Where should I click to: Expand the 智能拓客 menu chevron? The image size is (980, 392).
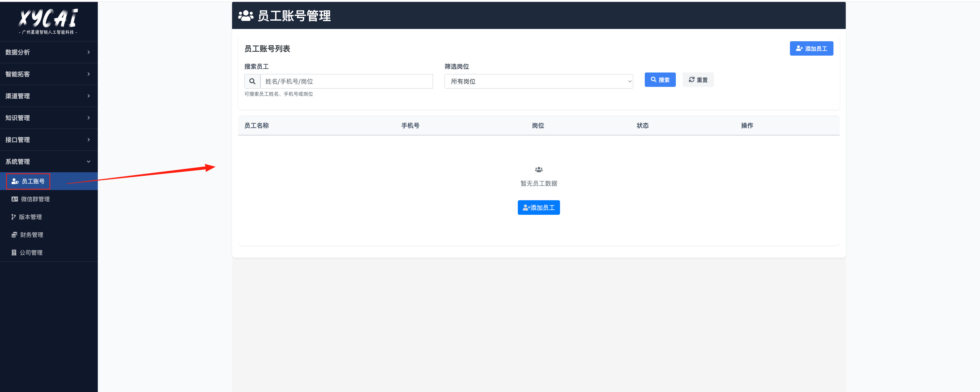pos(89,74)
